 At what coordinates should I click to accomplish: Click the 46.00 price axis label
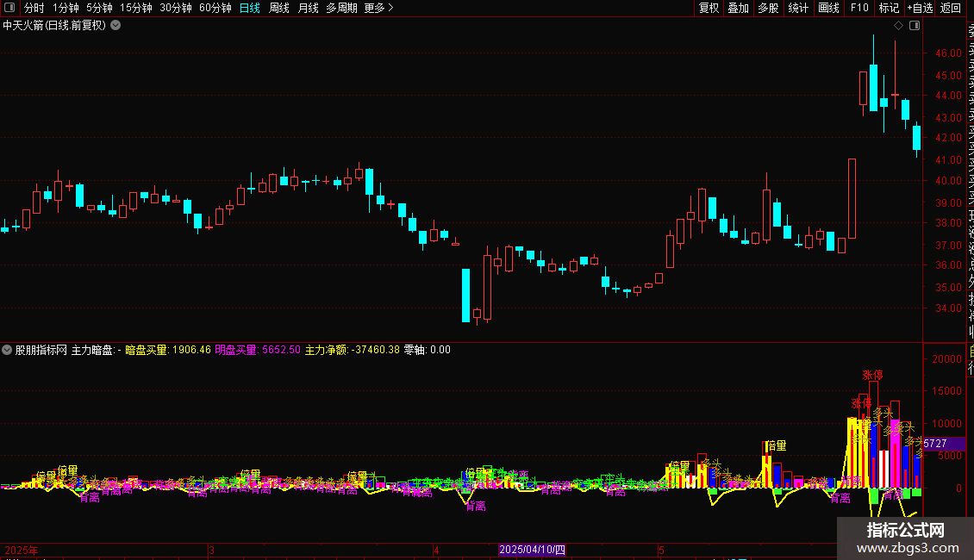(948, 53)
